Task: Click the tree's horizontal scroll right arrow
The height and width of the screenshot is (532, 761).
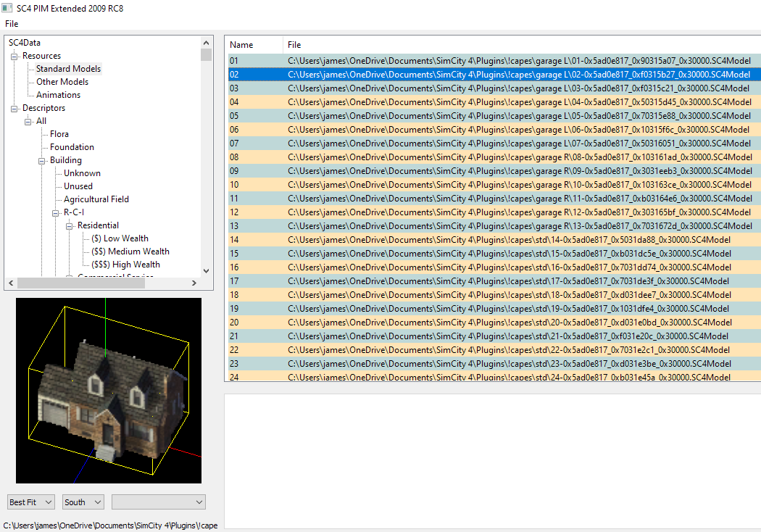Action: [194, 283]
